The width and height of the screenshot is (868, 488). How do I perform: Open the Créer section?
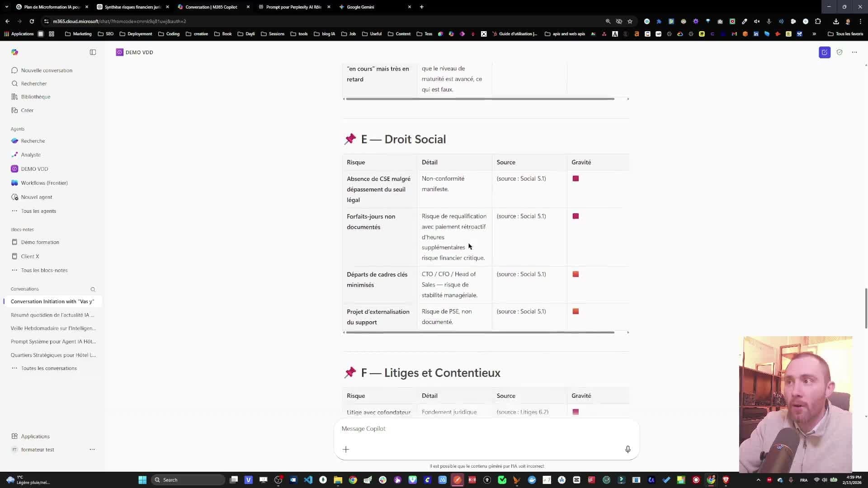tap(27, 110)
